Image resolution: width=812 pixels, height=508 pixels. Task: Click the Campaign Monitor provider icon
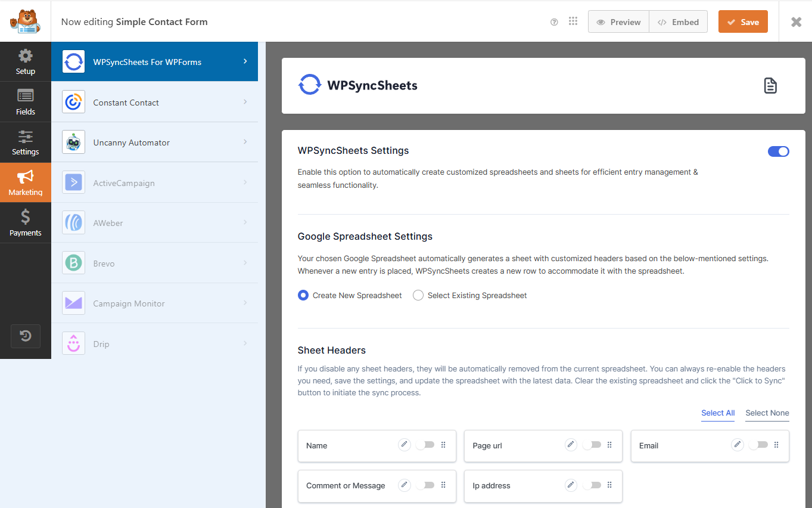click(x=74, y=303)
